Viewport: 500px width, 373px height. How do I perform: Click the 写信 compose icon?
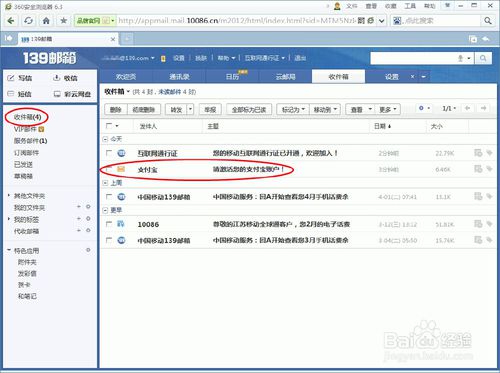click(11, 78)
